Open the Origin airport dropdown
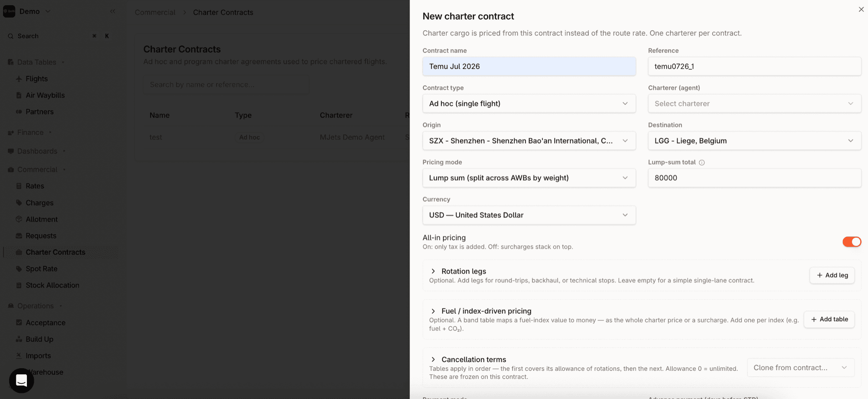The height and width of the screenshot is (399, 868). pyautogui.click(x=529, y=141)
